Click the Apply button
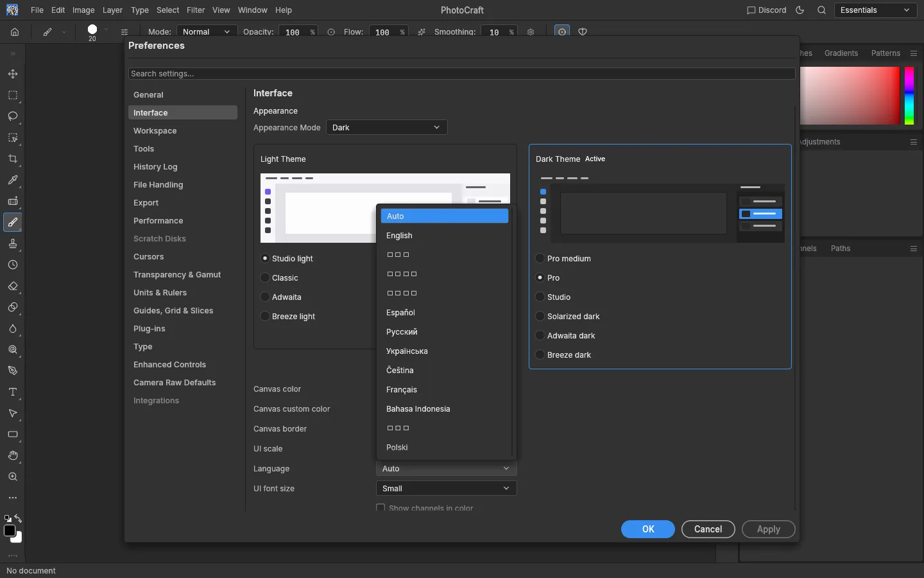924x578 pixels. click(x=769, y=529)
